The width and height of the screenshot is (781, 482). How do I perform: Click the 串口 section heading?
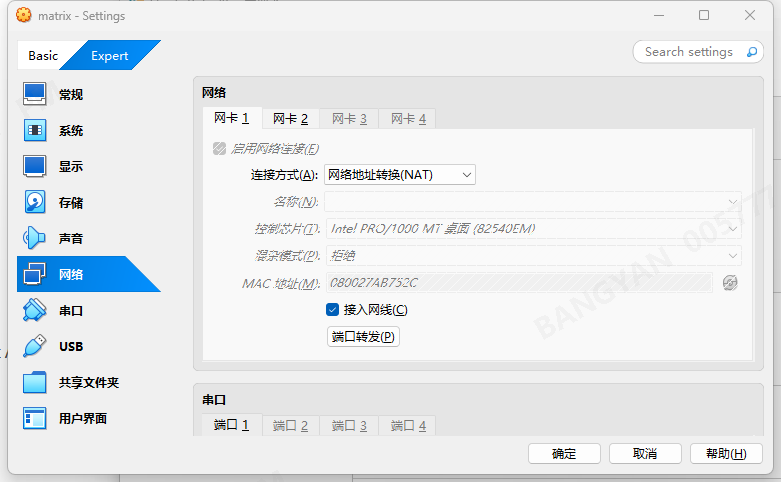pyautogui.click(x=214, y=400)
